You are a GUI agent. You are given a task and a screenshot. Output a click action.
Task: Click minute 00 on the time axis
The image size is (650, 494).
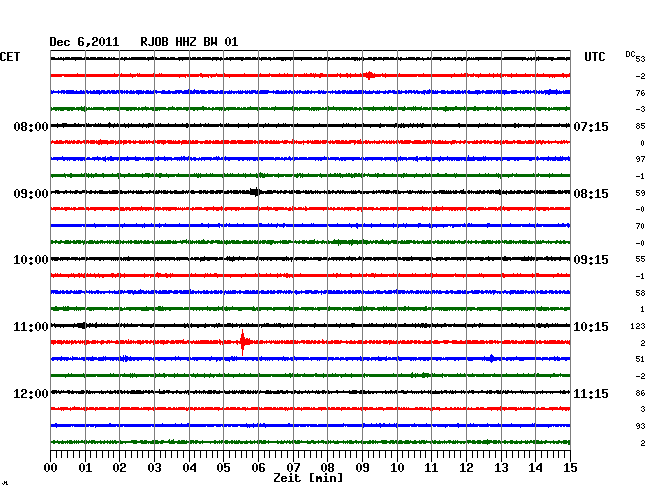pyautogui.click(x=51, y=468)
